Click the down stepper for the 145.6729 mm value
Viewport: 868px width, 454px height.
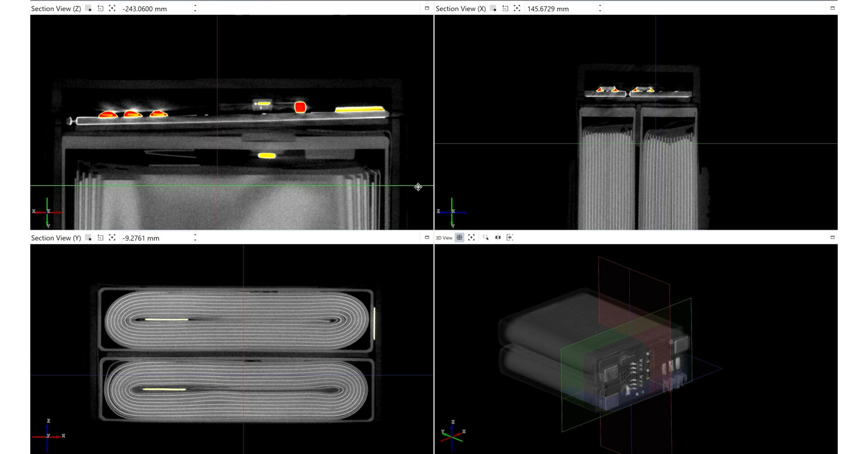(599, 10)
